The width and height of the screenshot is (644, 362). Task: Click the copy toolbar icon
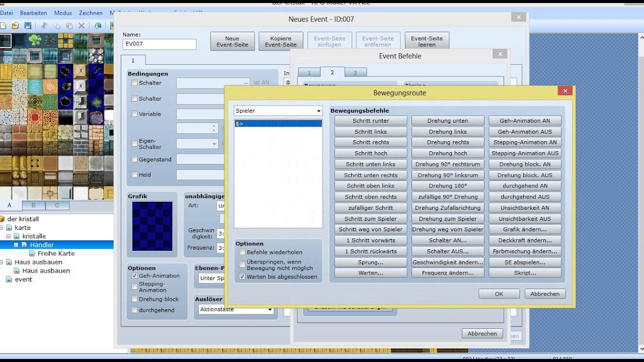click(57, 26)
